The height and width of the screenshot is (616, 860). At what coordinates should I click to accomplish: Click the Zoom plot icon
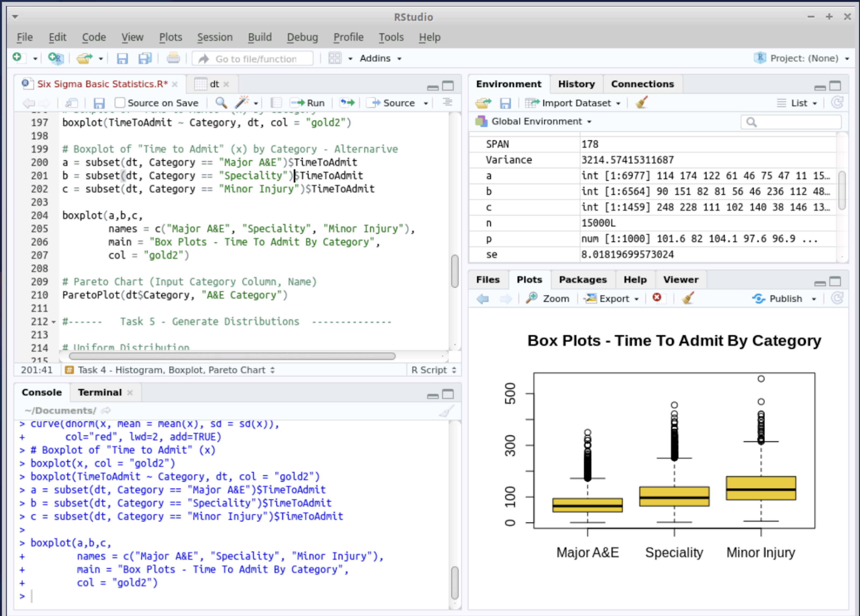coord(548,299)
